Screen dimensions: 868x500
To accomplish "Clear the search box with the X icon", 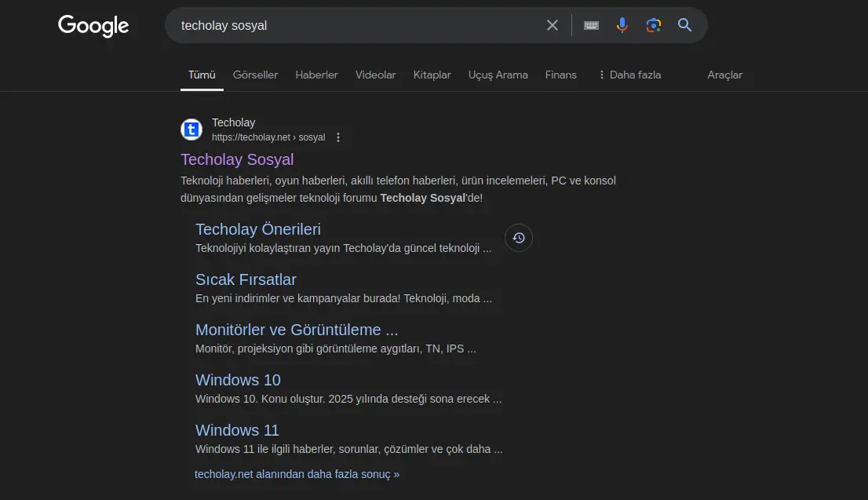I will click(552, 25).
